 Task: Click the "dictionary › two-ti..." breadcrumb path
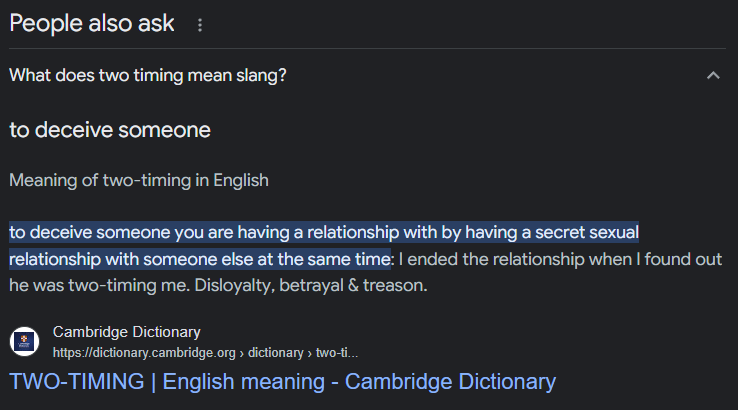click(303, 352)
